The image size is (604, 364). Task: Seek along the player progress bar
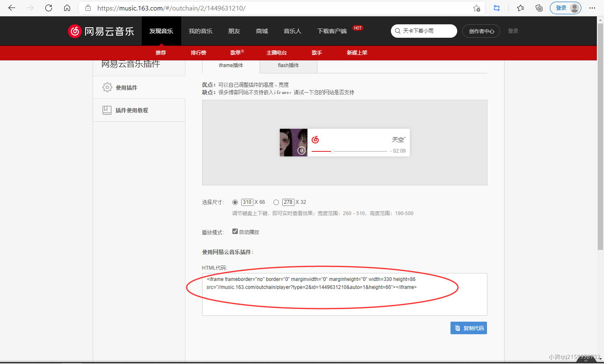(349, 151)
